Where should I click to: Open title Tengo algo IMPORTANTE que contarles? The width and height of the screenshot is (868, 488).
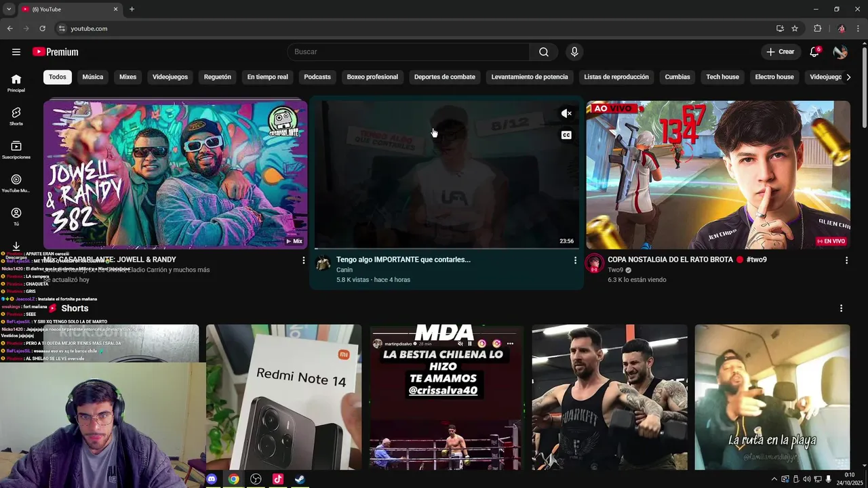pos(403,260)
